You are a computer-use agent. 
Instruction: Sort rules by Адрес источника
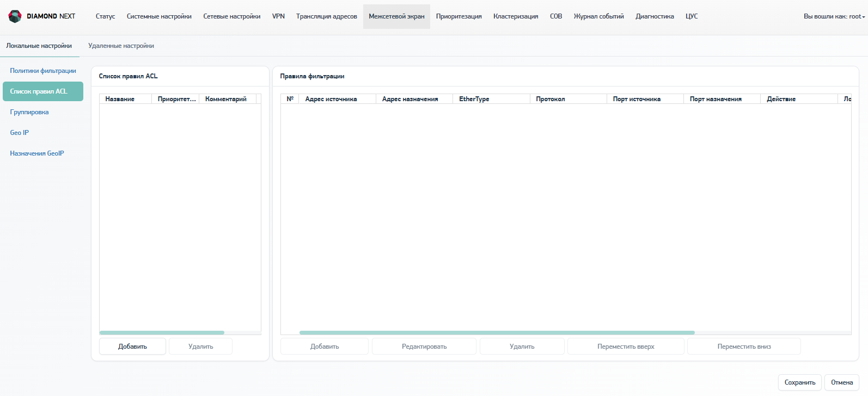pyautogui.click(x=338, y=99)
